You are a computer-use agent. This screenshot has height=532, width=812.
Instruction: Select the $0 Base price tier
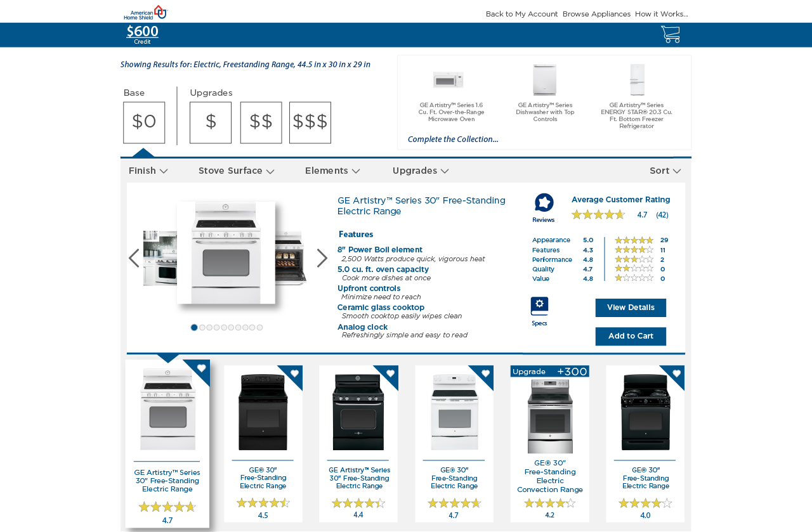pyautogui.click(x=144, y=122)
